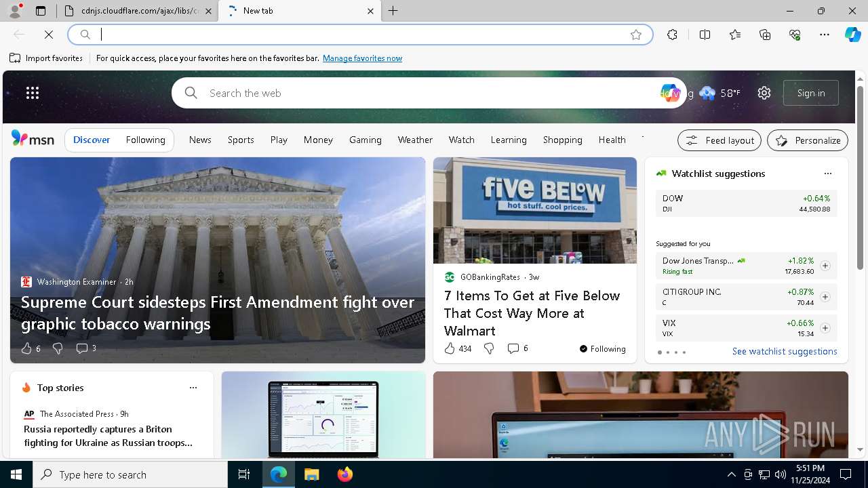Open the Sports category
Image resolution: width=868 pixels, height=488 pixels.
pos(241,140)
